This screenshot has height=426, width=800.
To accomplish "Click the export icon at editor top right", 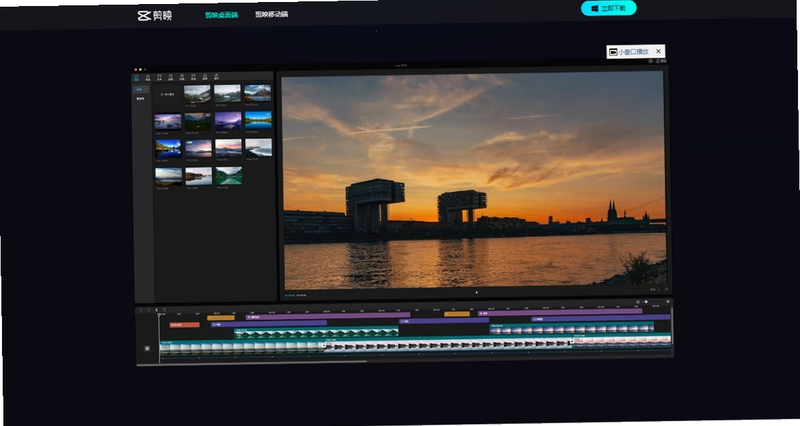I will tap(661, 61).
